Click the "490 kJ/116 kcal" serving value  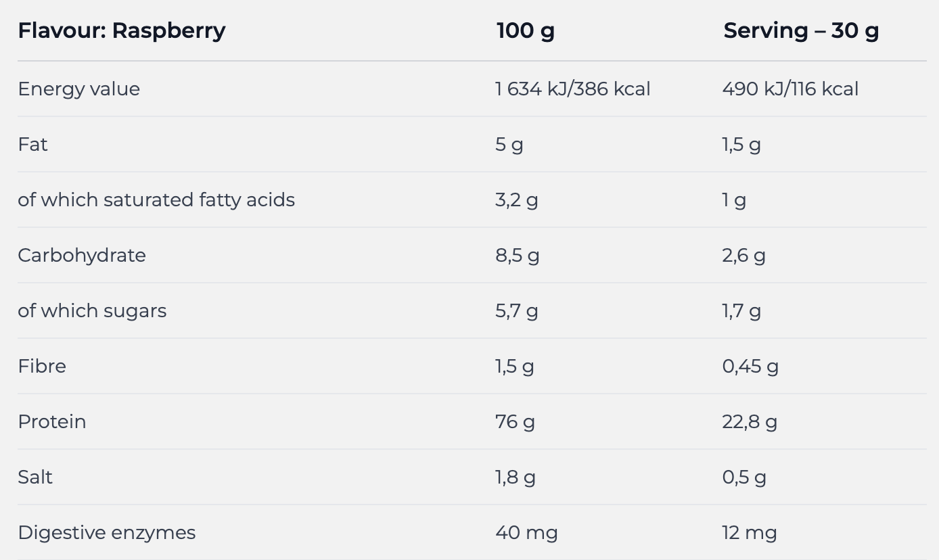tap(790, 89)
